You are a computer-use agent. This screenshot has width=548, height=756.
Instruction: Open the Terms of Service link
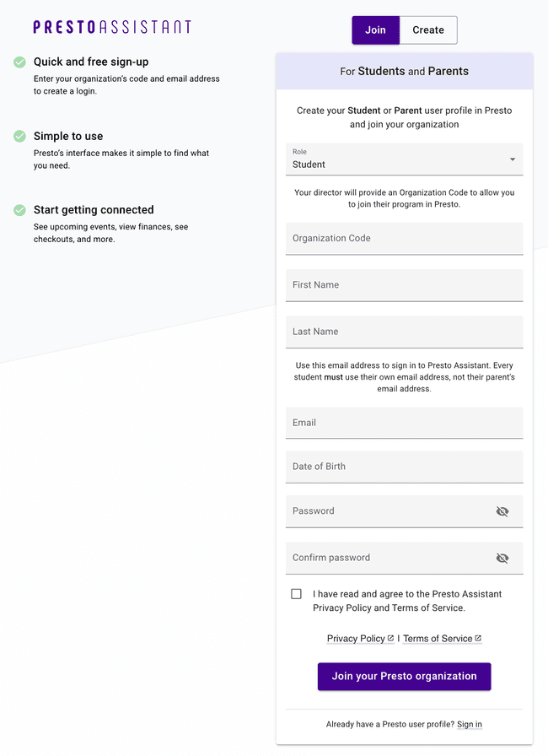[x=438, y=639]
